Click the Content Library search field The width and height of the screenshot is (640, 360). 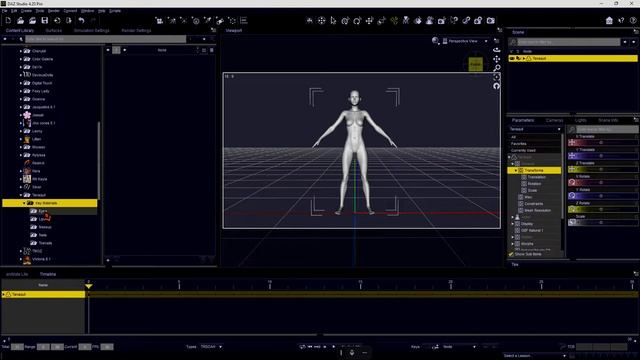105,39
